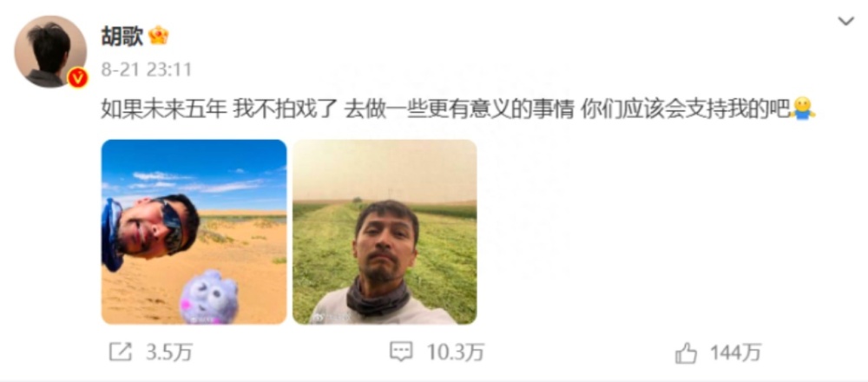Click the 10.3万 comment count
The image size is (868, 382).
(x=456, y=352)
